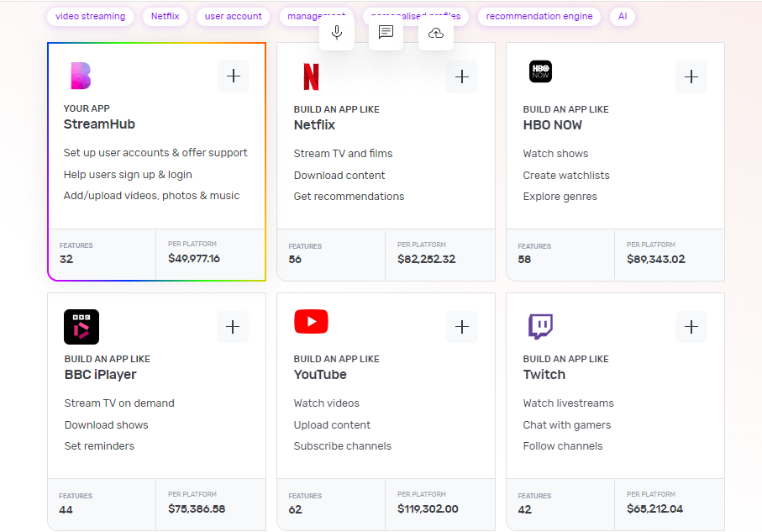Image resolution: width=762 pixels, height=532 pixels.
Task: Click 'Download shows' under BBC iPlayer
Action: pos(107,425)
